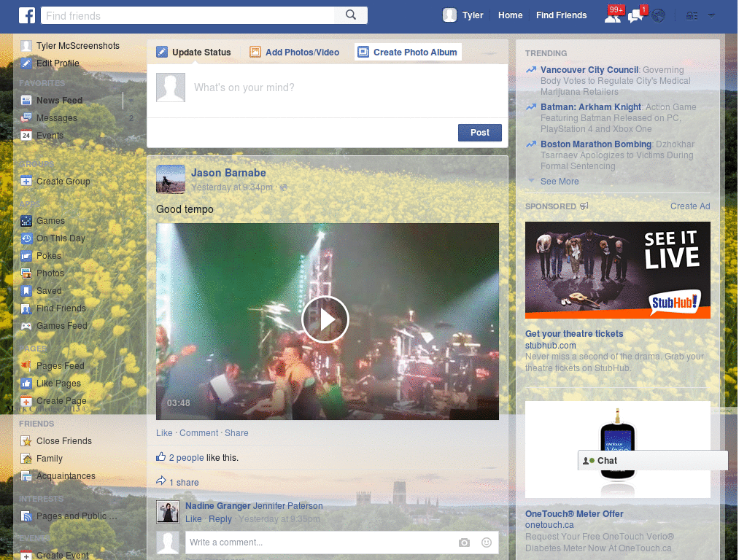Open Find Friends in the top bar

(x=561, y=15)
